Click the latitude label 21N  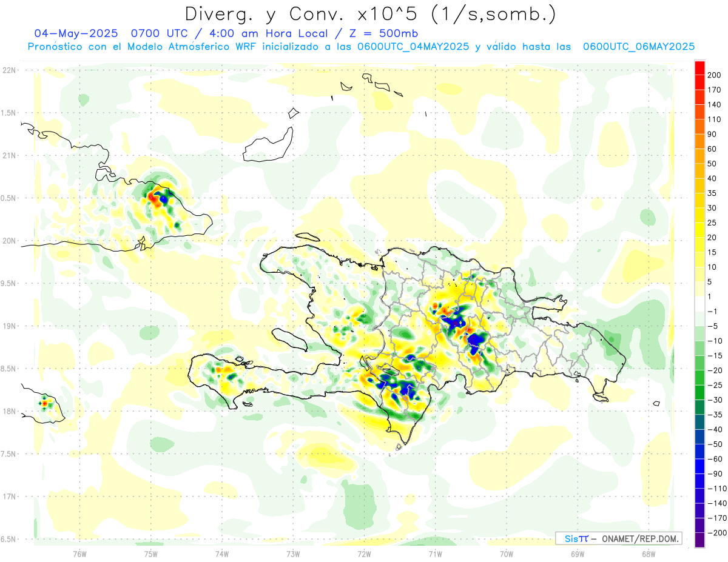click(x=8, y=155)
